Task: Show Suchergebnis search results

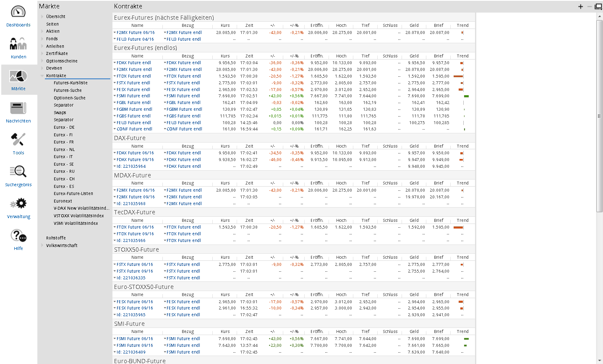Action: click(18, 176)
